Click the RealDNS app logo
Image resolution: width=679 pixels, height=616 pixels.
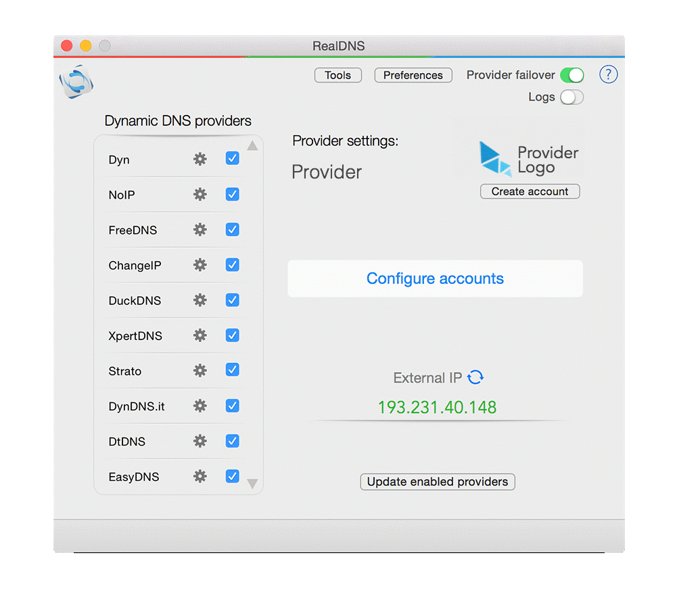(x=76, y=82)
